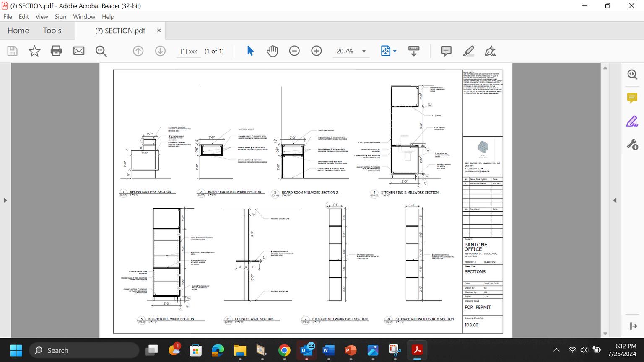This screenshot has height=362, width=644.
Task: Open More Tools wrench icon
Action: 632,145
